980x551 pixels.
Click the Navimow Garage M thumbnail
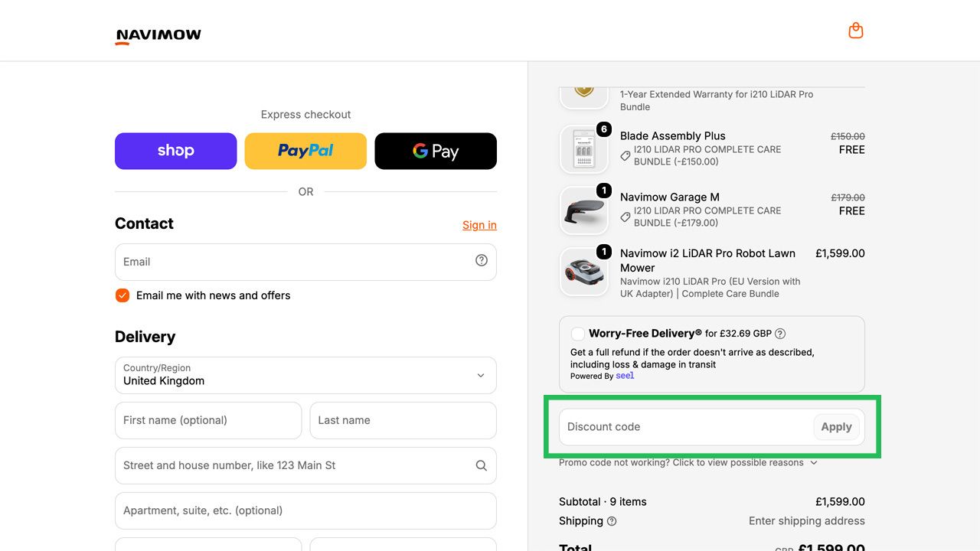584,210
